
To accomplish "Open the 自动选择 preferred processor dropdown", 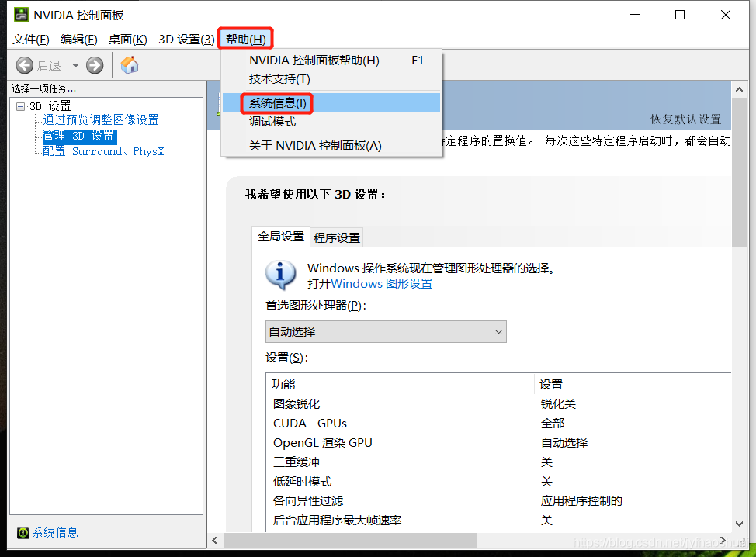I will click(386, 331).
